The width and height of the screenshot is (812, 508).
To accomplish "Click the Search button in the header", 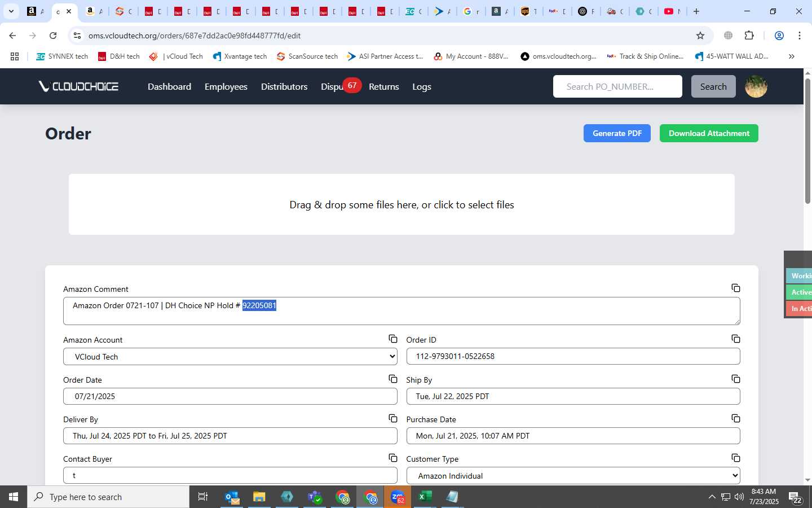I will click(x=713, y=86).
